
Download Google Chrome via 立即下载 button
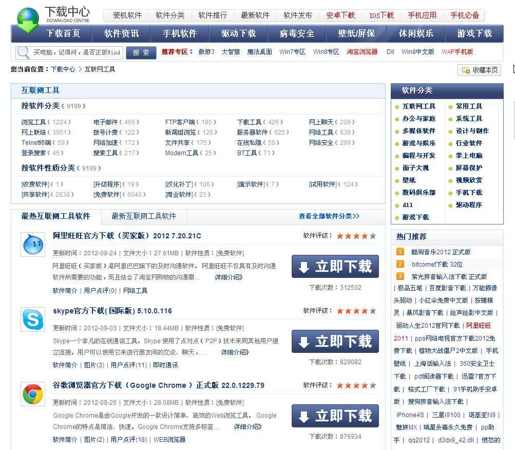coord(335,416)
